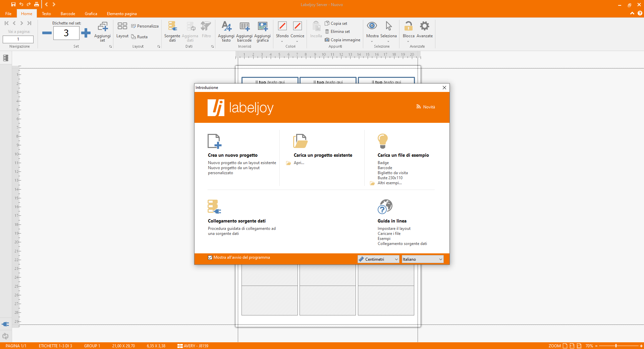Expand the Sfondo color dropdown
Image resolution: width=644 pixels, height=349 pixels.
click(282, 41)
